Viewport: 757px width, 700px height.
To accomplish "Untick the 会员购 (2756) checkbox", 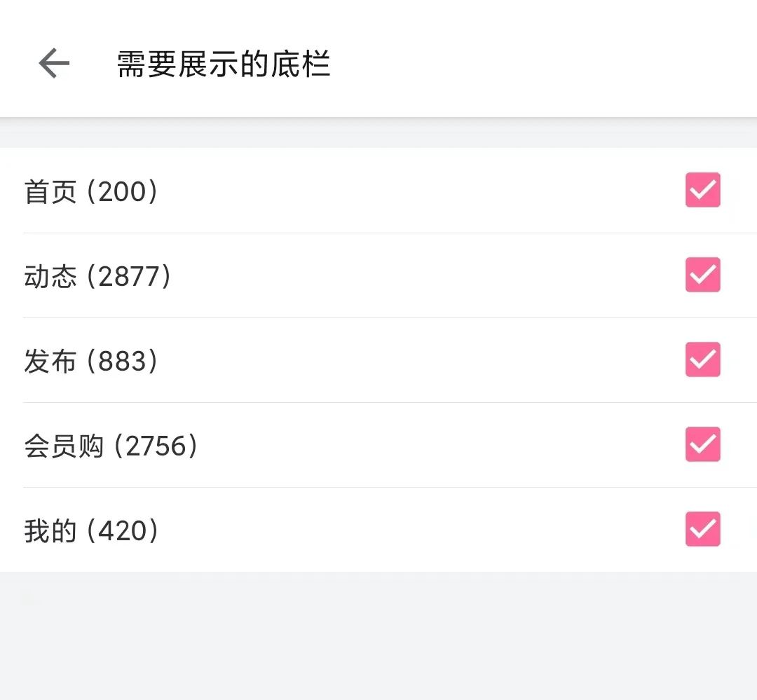I will [x=702, y=444].
